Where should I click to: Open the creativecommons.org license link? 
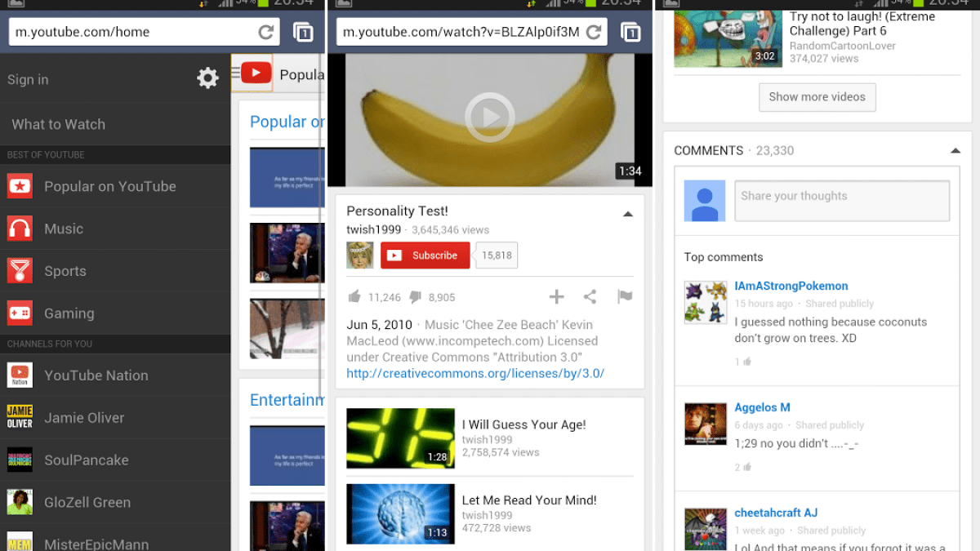[474, 373]
